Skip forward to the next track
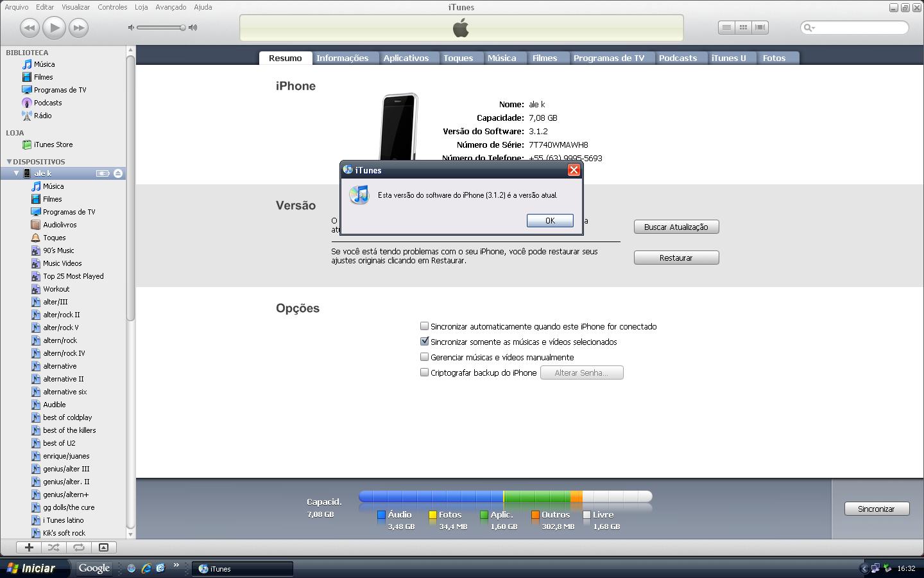924x578 pixels. [x=78, y=28]
